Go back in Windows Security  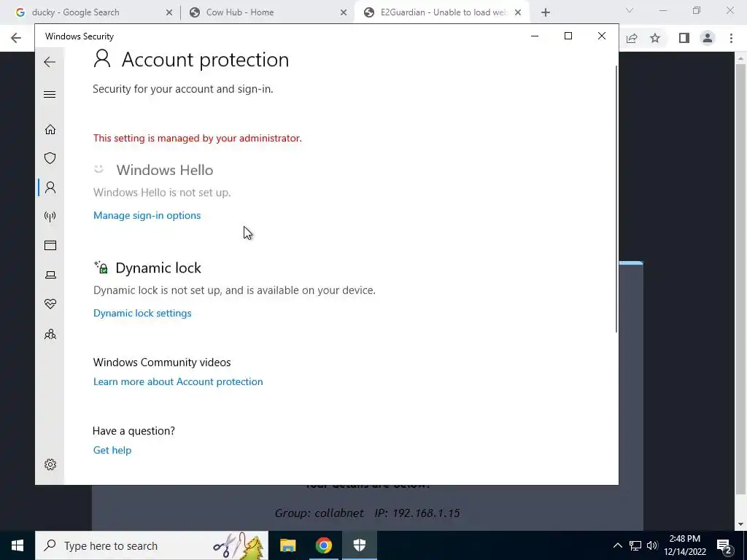click(50, 62)
